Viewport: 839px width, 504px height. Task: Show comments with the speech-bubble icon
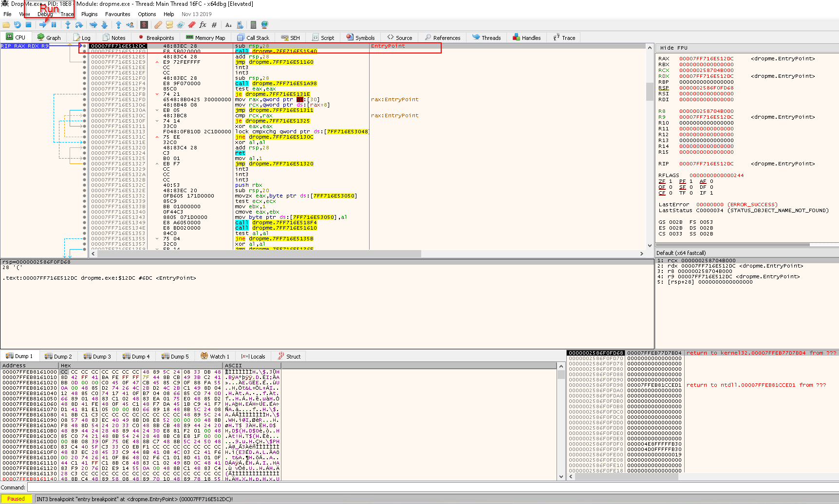169,25
